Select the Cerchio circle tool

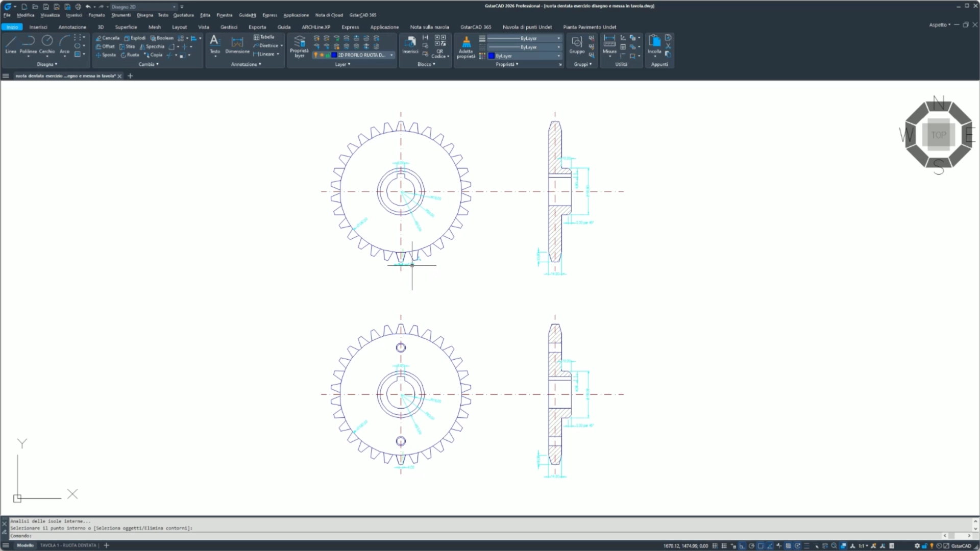(47, 44)
